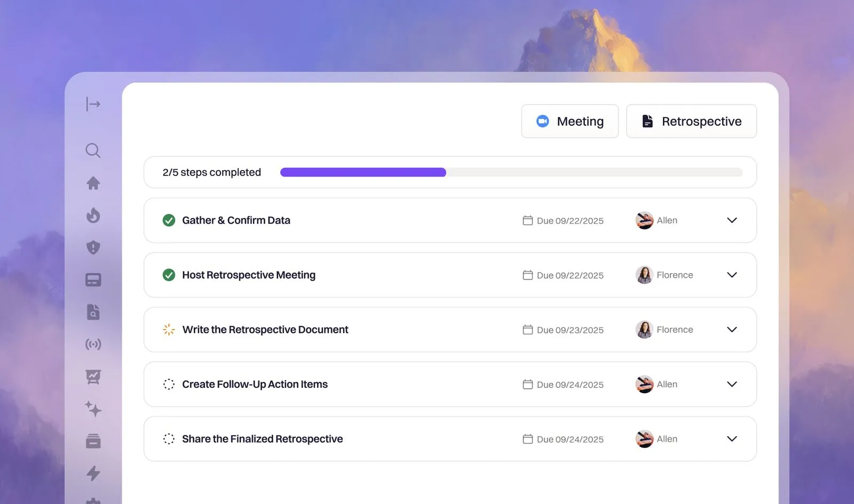
Task: Click the purple progress bar
Action: click(x=363, y=172)
